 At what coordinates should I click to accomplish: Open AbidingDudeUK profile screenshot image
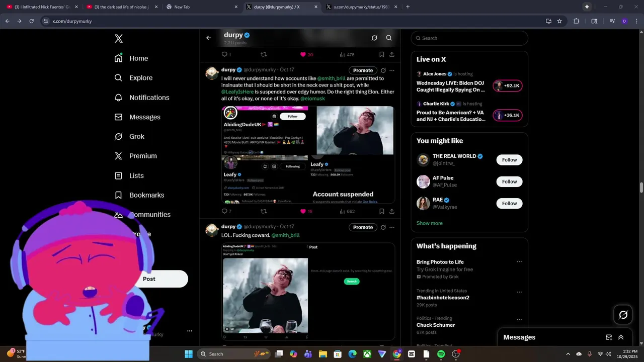point(265,130)
